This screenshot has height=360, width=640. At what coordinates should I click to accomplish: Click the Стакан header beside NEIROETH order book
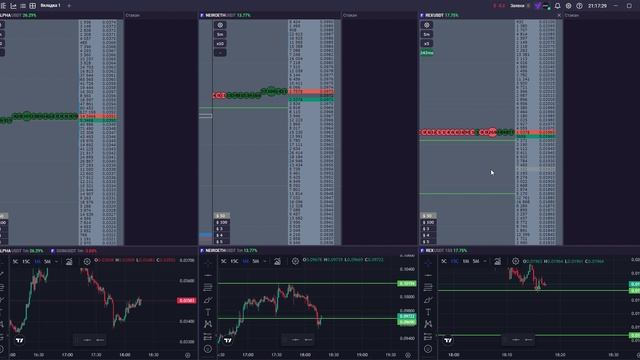[350, 15]
